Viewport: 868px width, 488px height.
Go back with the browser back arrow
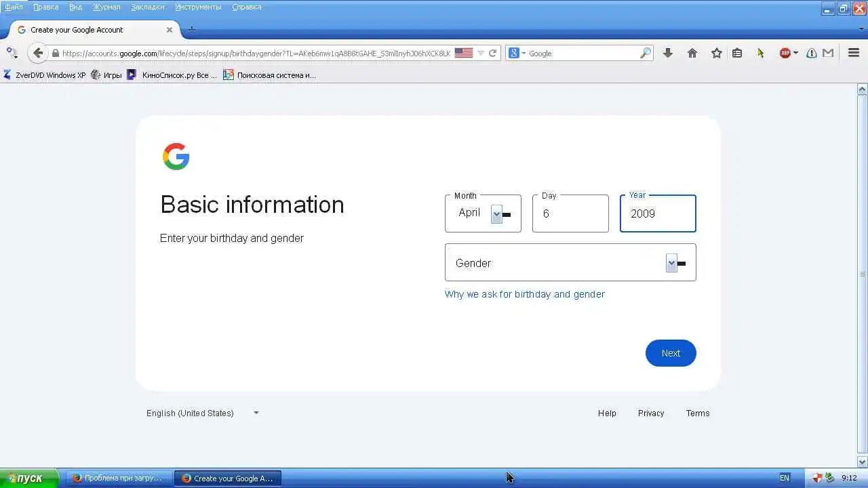pyautogui.click(x=38, y=53)
